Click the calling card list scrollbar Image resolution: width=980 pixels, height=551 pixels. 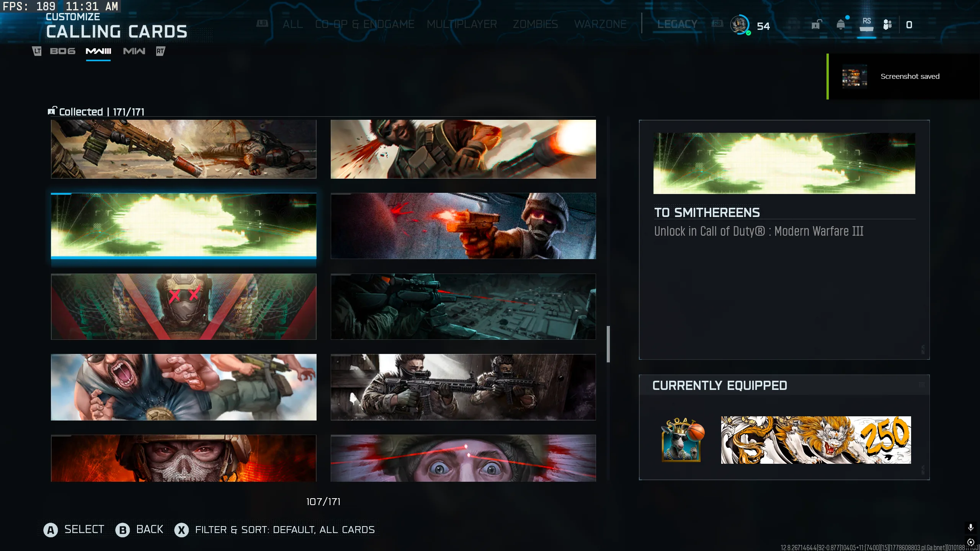(608, 344)
